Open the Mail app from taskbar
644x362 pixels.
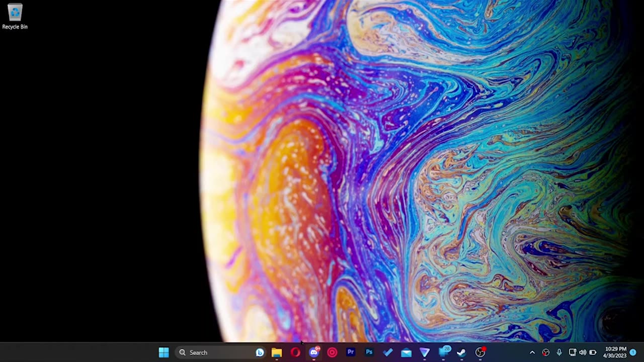406,352
